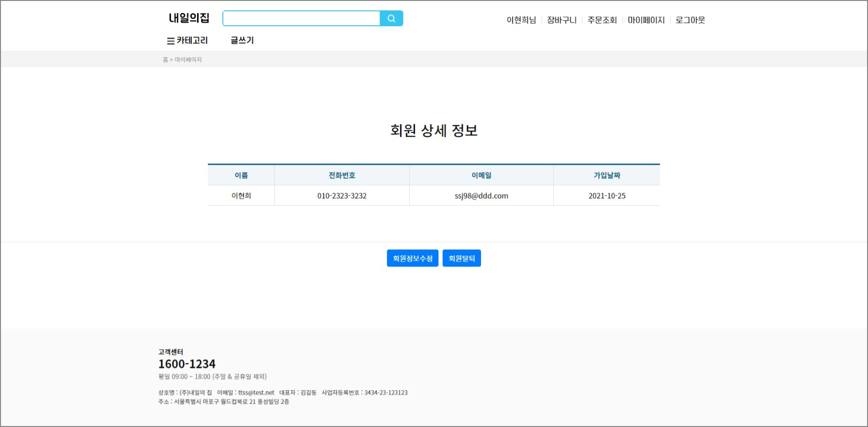Click the search magnifier icon button
Image resolution: width=868 pixels, height=427 pixels.
tap(391, 18)
